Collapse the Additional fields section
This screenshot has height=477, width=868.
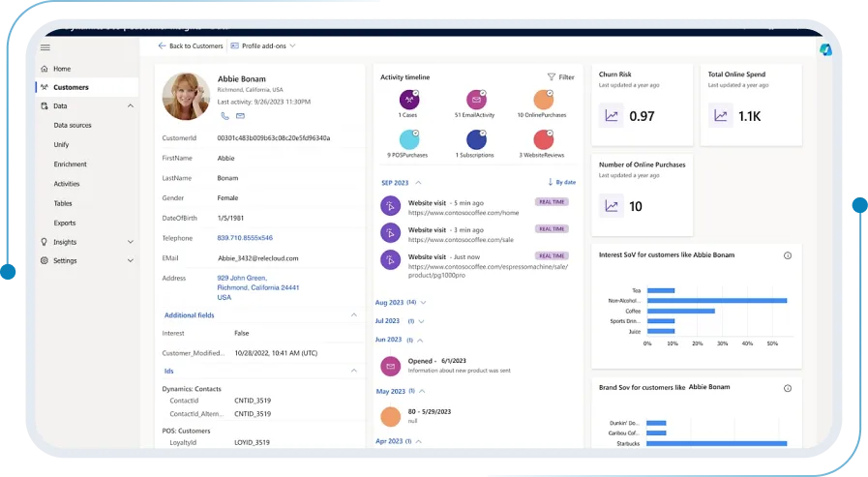tap(354, 314)
